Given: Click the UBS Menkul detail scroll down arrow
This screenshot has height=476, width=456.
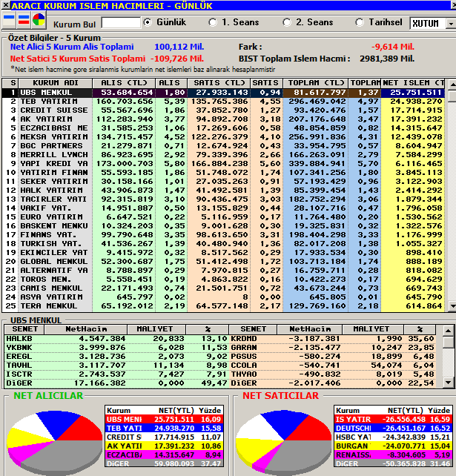Looking at the screenshot, I should (x=448, y=383).
